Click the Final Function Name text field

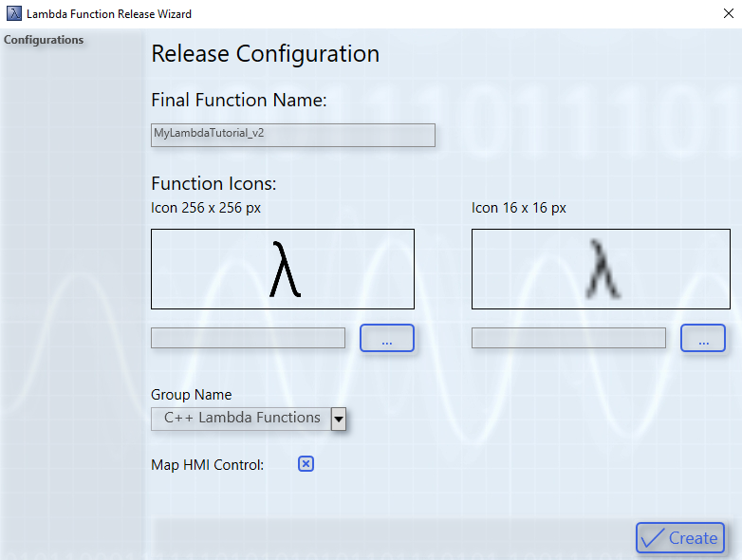292,135
